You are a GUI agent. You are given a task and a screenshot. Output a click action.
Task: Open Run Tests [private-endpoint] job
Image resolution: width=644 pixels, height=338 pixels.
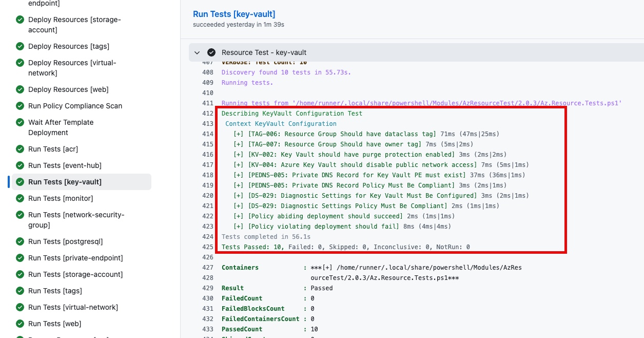click(75, 258)
